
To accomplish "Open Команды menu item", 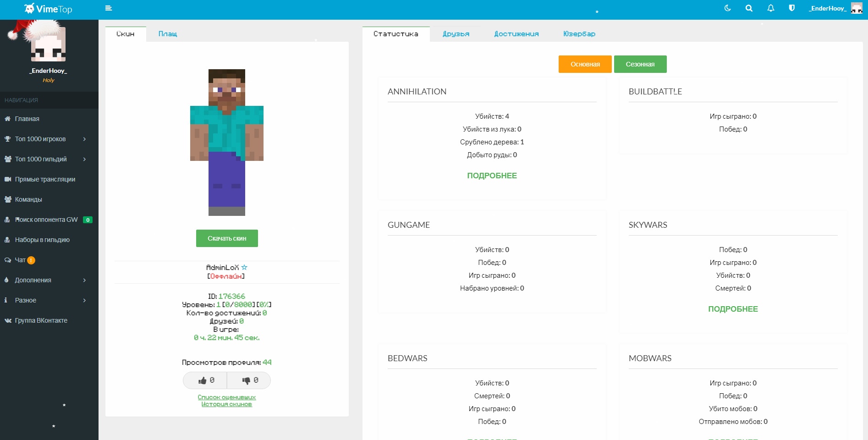I will (28, 199).
